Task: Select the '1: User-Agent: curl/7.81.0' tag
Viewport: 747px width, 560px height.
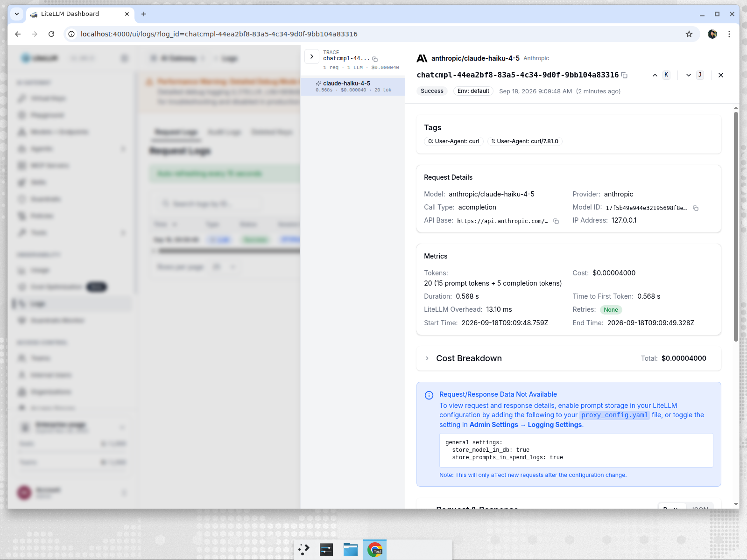Action: pyautogui.click(x=525, y=141)
